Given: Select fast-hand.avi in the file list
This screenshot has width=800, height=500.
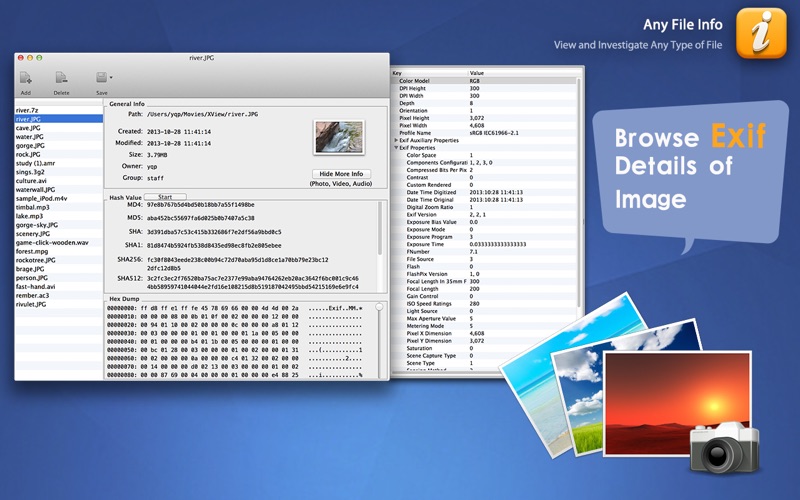Looking at the screenshot, I should coord(59,286).
